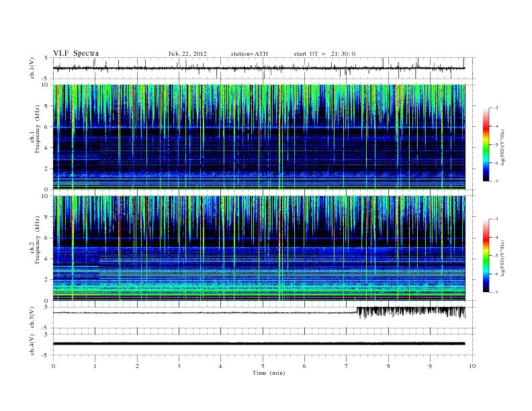532x411 pixels.
Task: Click the "start UT = 21:30:0" text
Action: pos(324,54)
